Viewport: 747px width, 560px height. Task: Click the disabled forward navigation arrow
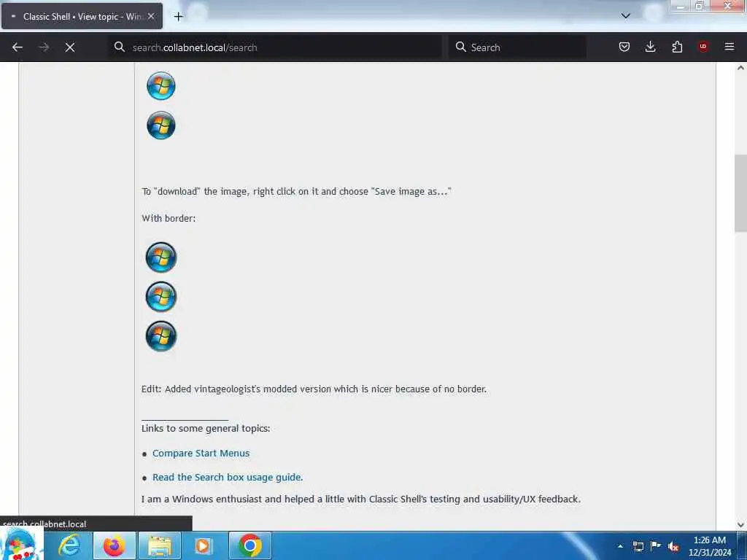44,47
